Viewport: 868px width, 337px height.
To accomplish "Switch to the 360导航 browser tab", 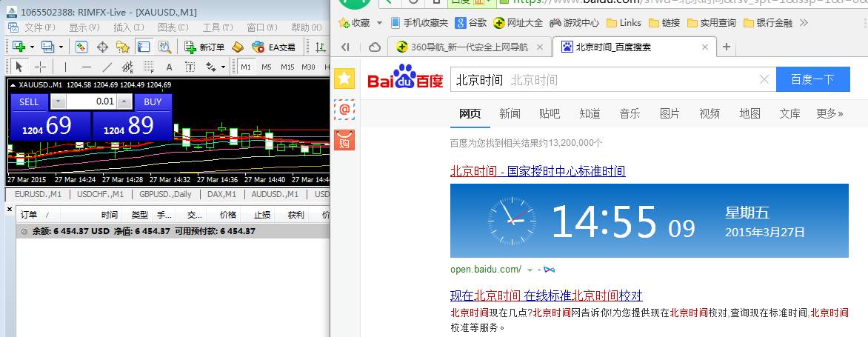I will [x=469, y=47].
